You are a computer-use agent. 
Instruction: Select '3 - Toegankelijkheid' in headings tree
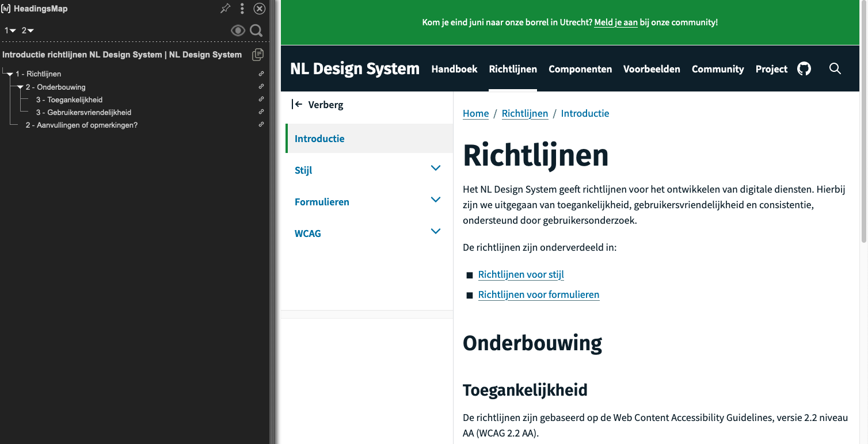coord(69,100)
